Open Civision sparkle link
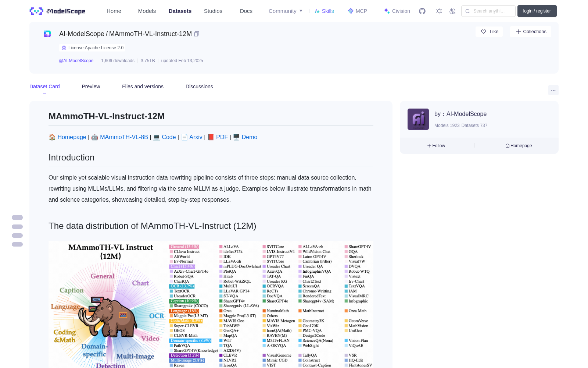588x368 pixels. tap(397, 11)
